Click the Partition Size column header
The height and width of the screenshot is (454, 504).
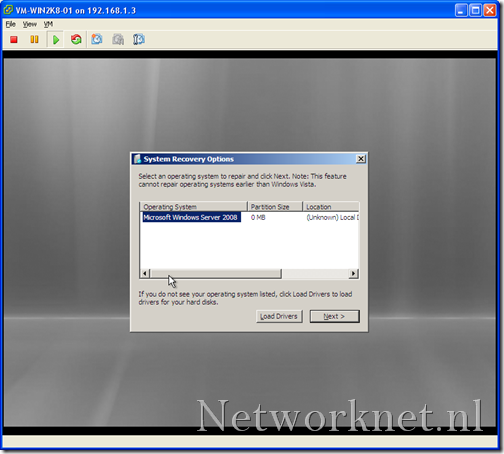(x=275, y=207)
